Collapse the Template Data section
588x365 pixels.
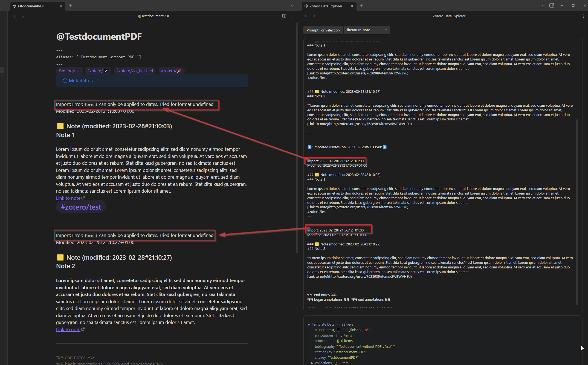pos(309,324)
